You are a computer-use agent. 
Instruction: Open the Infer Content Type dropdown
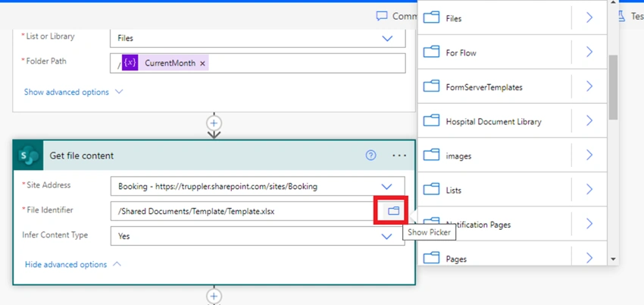click(x=386, y=237)
